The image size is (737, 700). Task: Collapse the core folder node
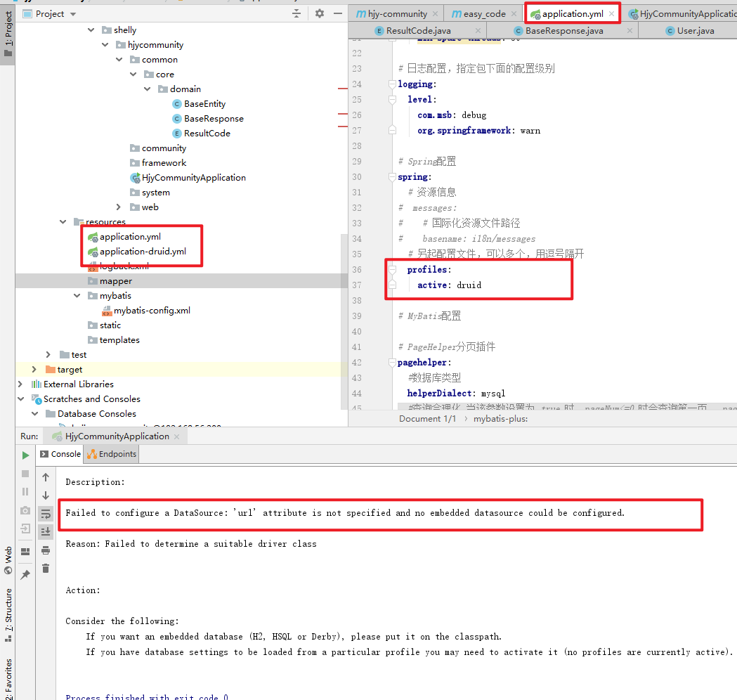coord(133,74)
